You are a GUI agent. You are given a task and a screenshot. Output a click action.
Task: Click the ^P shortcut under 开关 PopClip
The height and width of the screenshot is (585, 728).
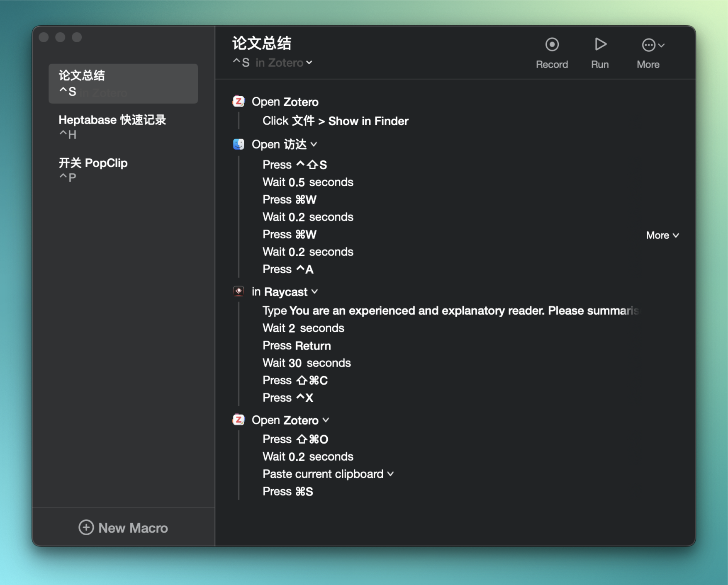coord(68,177)
